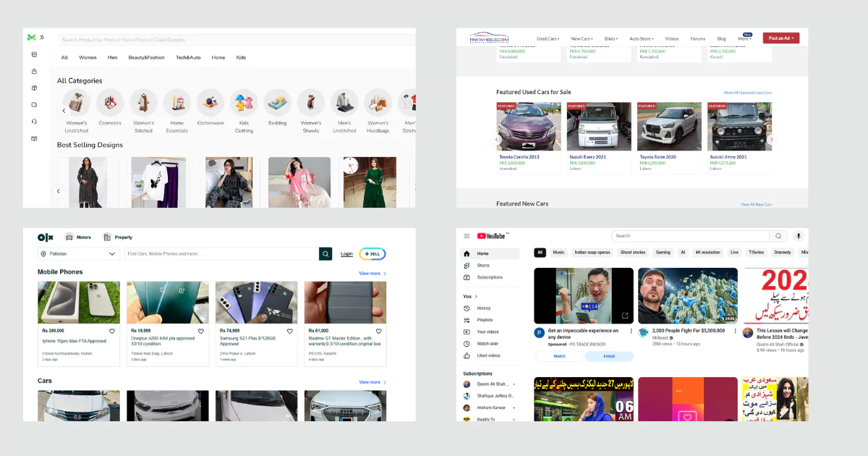Viewport: 868px width, 456px height.
Task: Click the next arrow on featured cars carousel
Action: (773, 140)
